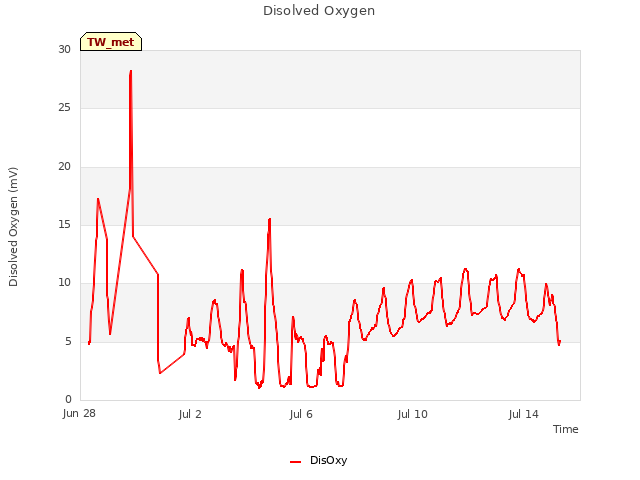Select the Jul 14 axis tick label
Image resolution: width=640 pixels, height=480 pixels.
[x=524, y=414]
